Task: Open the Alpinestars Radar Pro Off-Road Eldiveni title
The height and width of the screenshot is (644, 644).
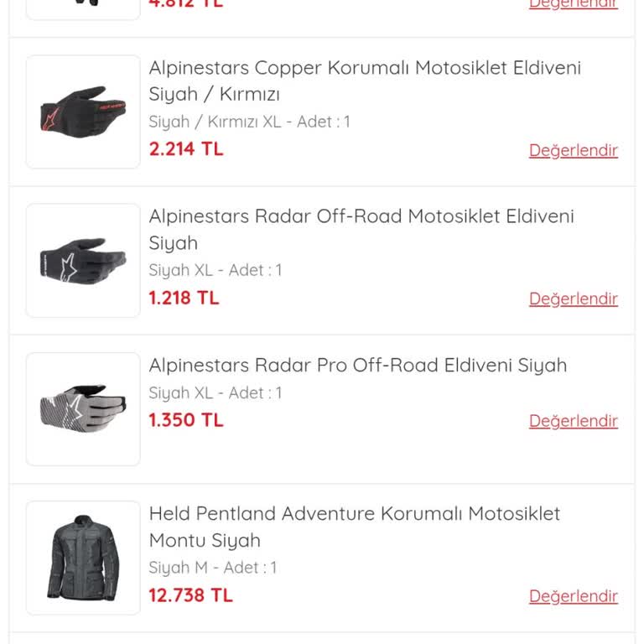Action: (358, 365)
